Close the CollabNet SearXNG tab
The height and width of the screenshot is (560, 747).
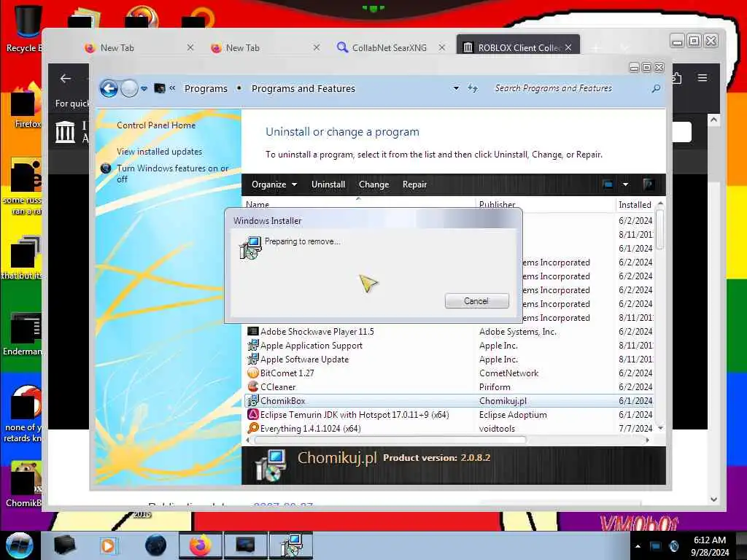click(x=442, y=47)
